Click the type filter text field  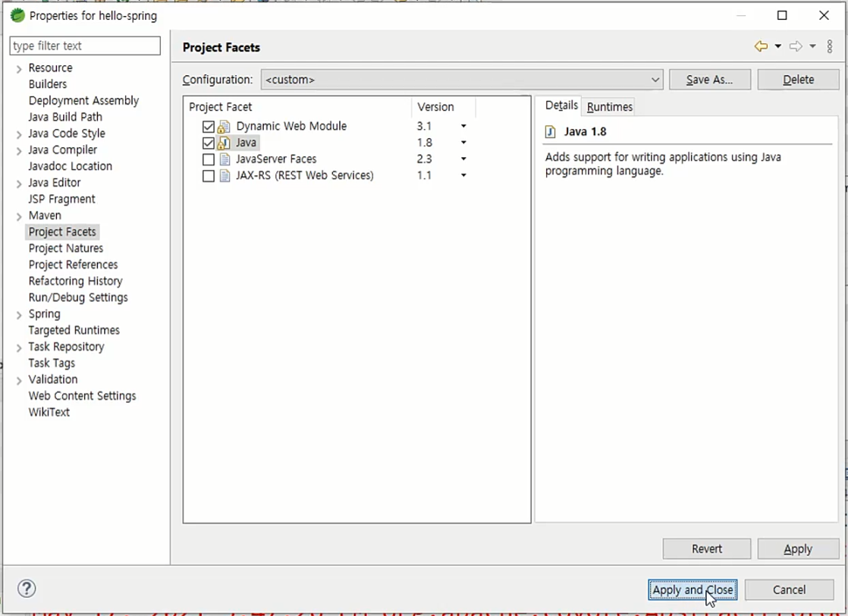tap(85, 46)
